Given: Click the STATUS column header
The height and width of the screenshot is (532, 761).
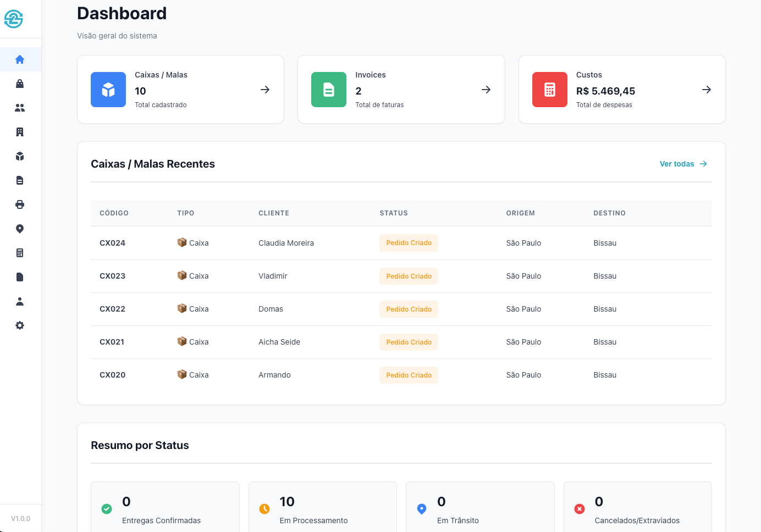Looking at the screenshot, I should [x=394, y=213].
